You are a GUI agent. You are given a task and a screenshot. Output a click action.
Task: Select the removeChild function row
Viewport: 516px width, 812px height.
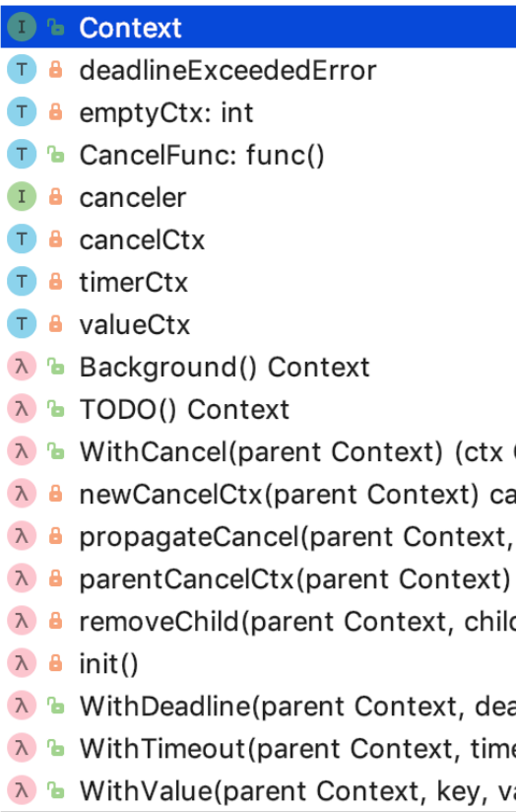point(258,622)
